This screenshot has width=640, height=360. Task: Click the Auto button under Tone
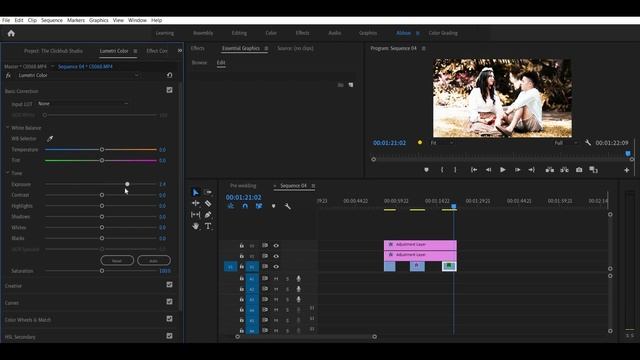[x=154, y=260]
